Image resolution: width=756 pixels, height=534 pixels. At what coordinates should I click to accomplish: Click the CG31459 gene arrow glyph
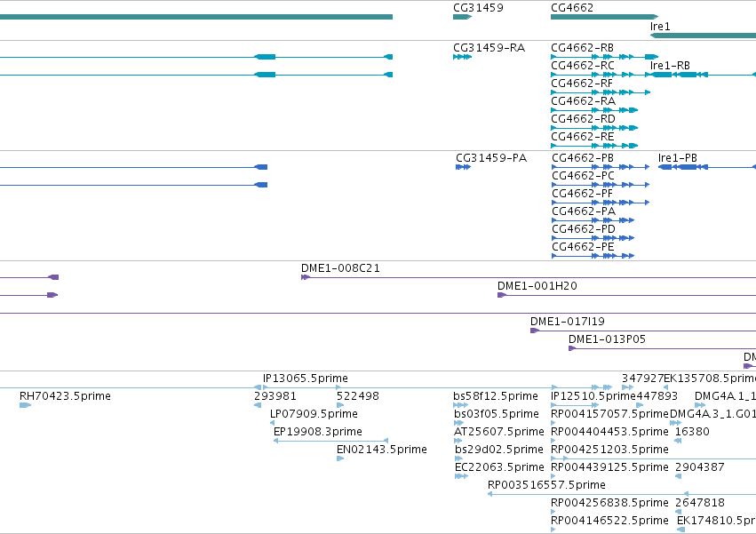click(x=462, y=18)
